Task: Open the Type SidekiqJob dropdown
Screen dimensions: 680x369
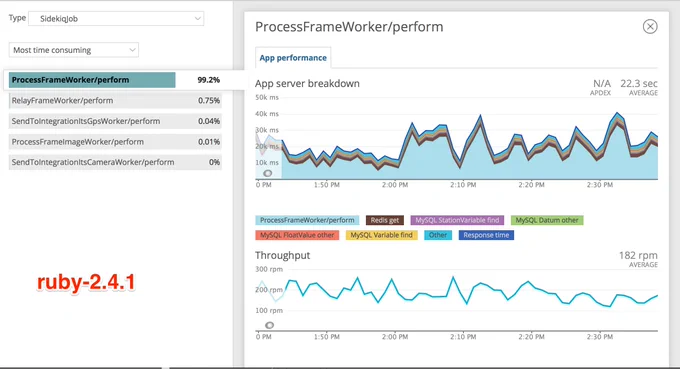Action: pos(116,19)
